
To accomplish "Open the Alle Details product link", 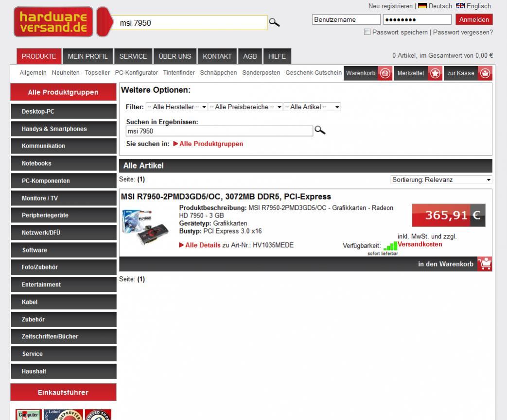I will pos(203,245).
